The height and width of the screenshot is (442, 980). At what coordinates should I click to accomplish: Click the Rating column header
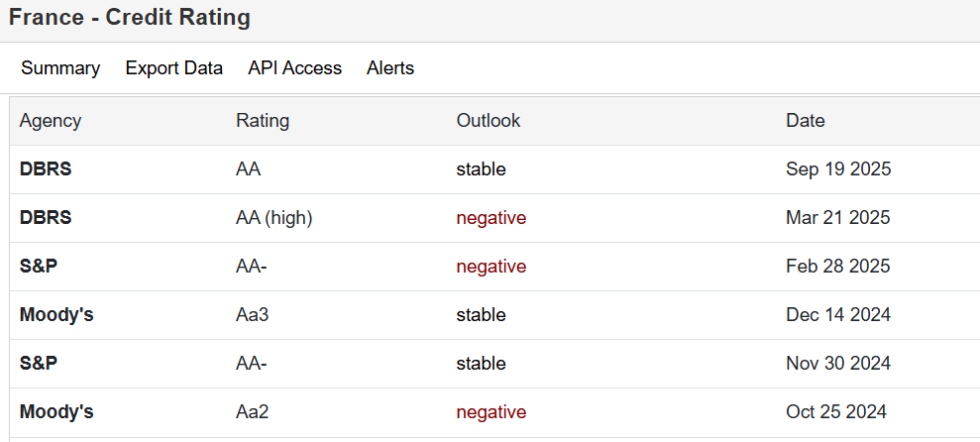263,121
